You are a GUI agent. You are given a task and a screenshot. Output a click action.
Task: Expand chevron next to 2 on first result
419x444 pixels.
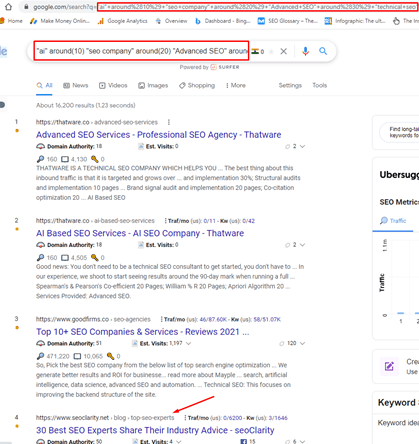pyautogui.click(x=302, y=146)
